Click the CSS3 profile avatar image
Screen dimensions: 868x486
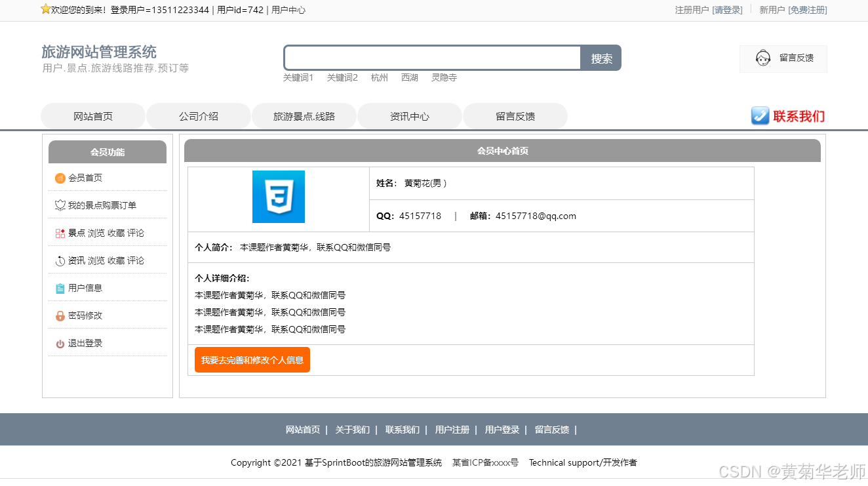point(278,197)
